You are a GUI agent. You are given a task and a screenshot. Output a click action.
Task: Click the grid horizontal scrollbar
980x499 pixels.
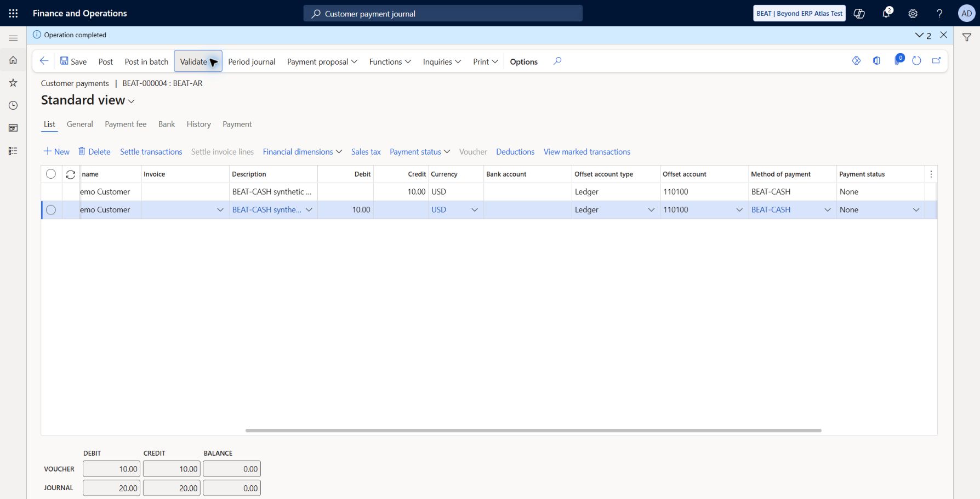(533, 430)
